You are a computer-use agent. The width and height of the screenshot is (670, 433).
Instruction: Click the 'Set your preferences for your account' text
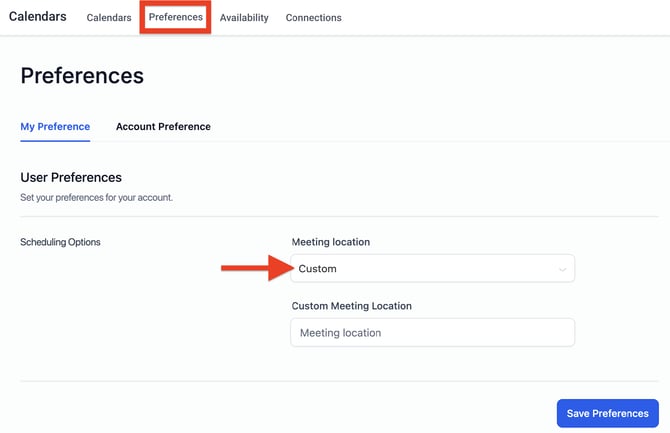97,198
